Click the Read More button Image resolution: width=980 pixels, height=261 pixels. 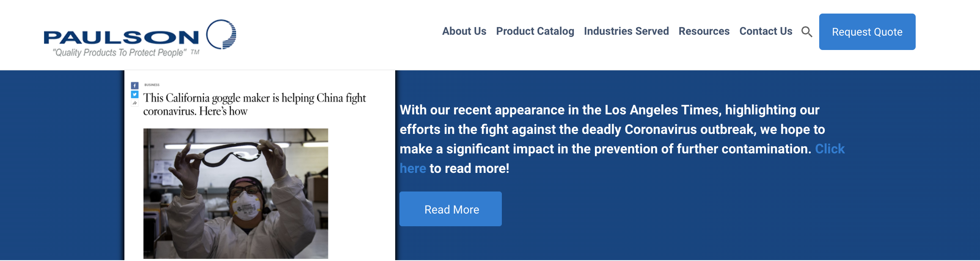tap(450, 208)
